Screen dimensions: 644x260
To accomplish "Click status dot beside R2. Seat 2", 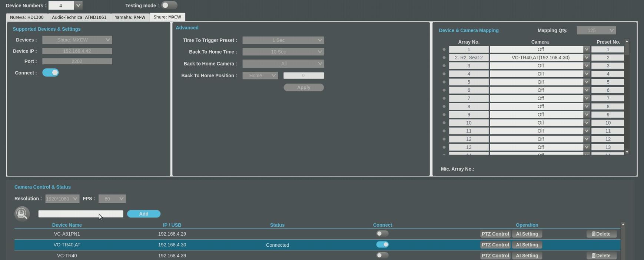I will coord(444,58).
